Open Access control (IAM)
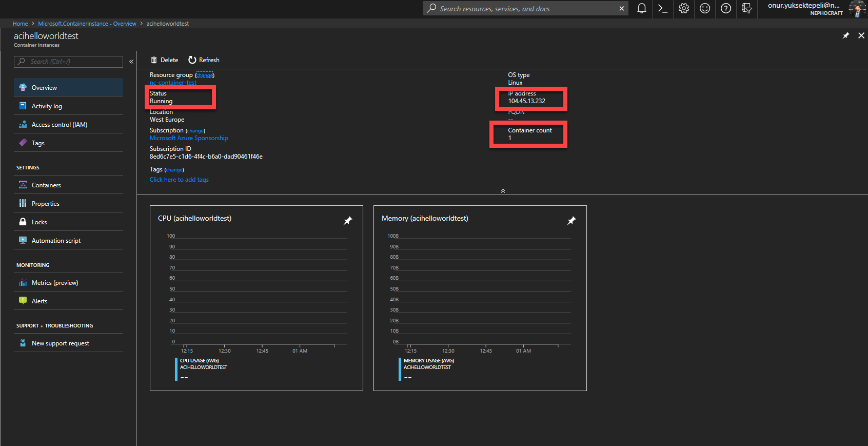 click(x=68, y=124)
